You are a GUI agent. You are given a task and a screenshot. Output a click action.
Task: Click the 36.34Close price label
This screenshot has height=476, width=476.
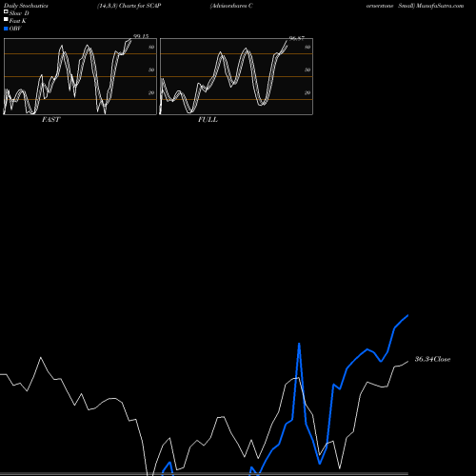432,359
